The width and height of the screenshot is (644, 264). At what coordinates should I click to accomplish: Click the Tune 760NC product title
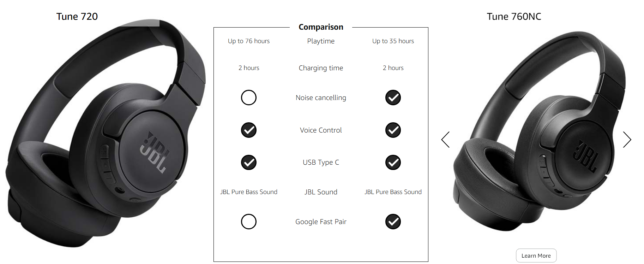point(514,17)
